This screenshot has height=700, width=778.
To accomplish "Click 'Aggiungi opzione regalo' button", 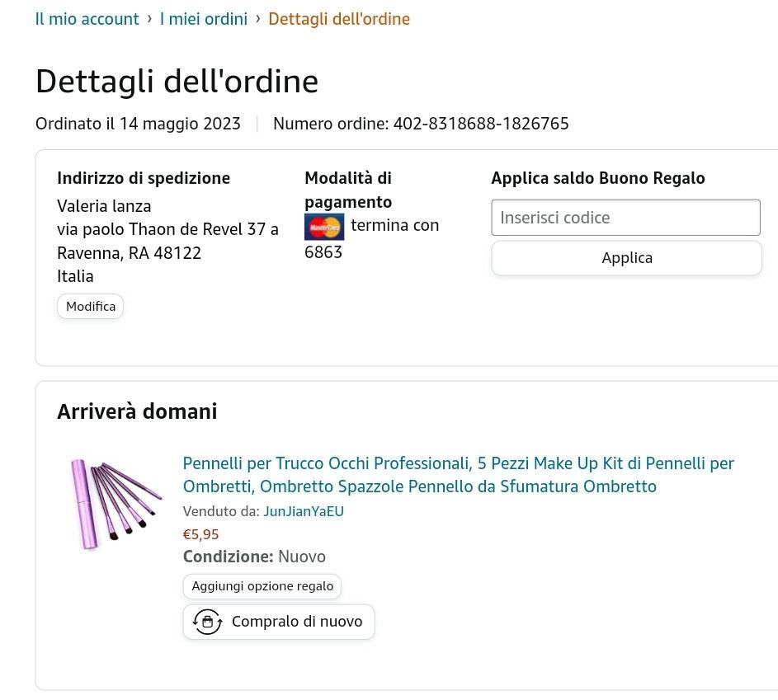I will [262, 586].
